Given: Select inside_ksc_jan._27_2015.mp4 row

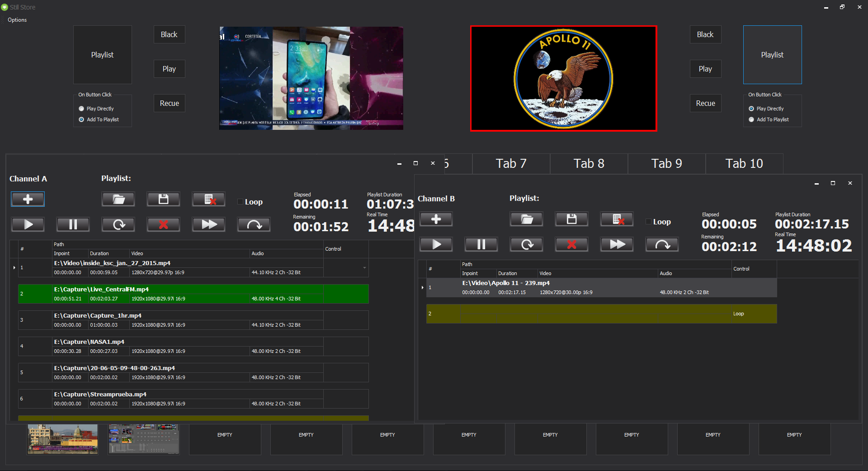Looking at the screenshot, I should pyautogui.click(x=193, y=267).
